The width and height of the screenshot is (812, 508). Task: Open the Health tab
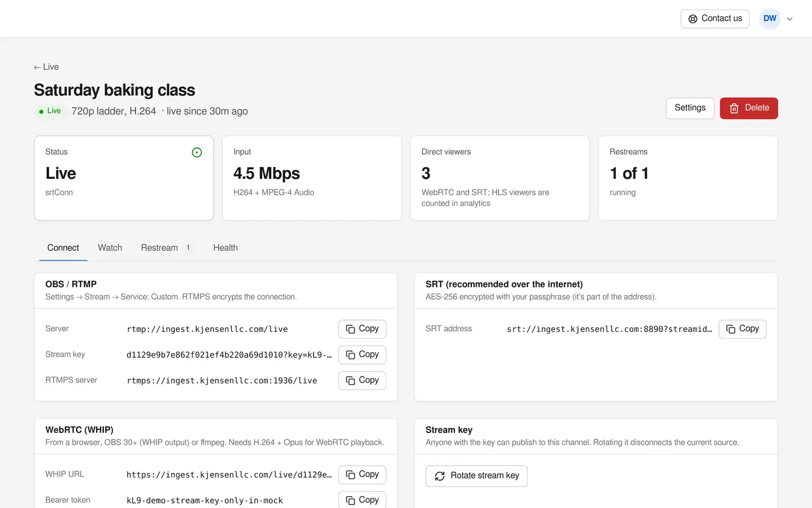[226, 248]
